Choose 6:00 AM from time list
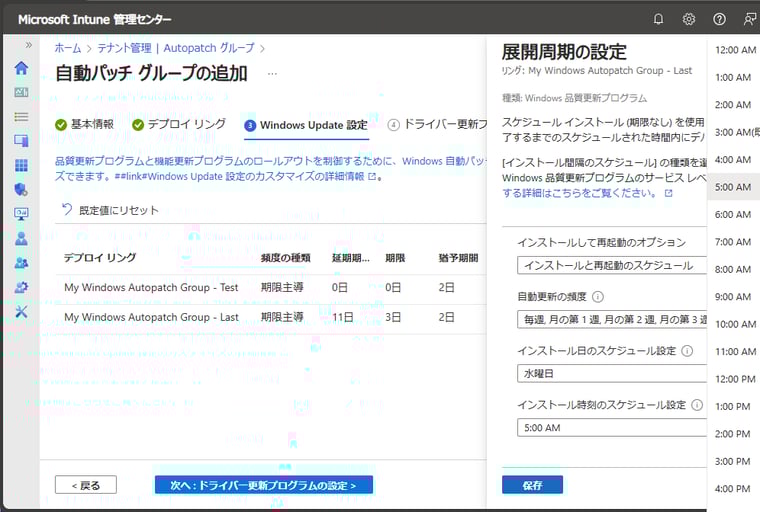Screen dimensions: 760x512 [x=734, y=214]
